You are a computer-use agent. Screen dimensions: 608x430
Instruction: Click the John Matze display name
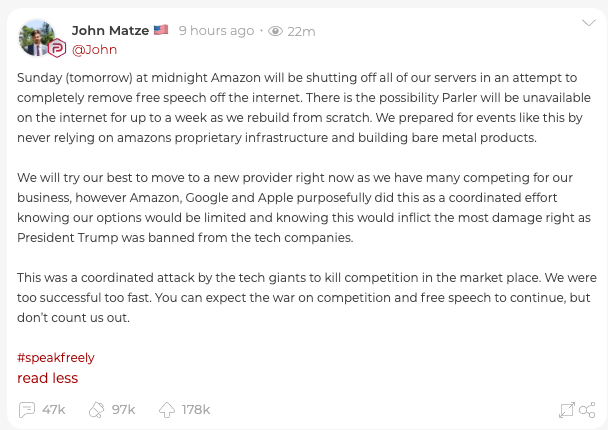tap(111, 30)
